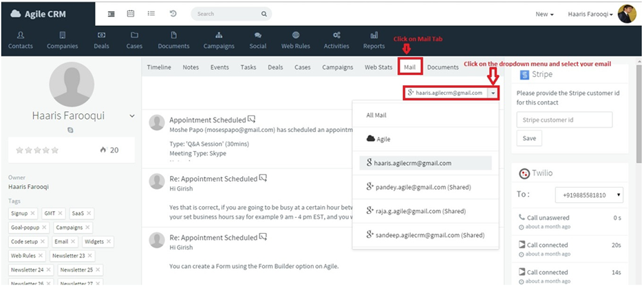
Task: Choose haaris.agilecrm@gmail.com in dropdown list
Action: 425,163
